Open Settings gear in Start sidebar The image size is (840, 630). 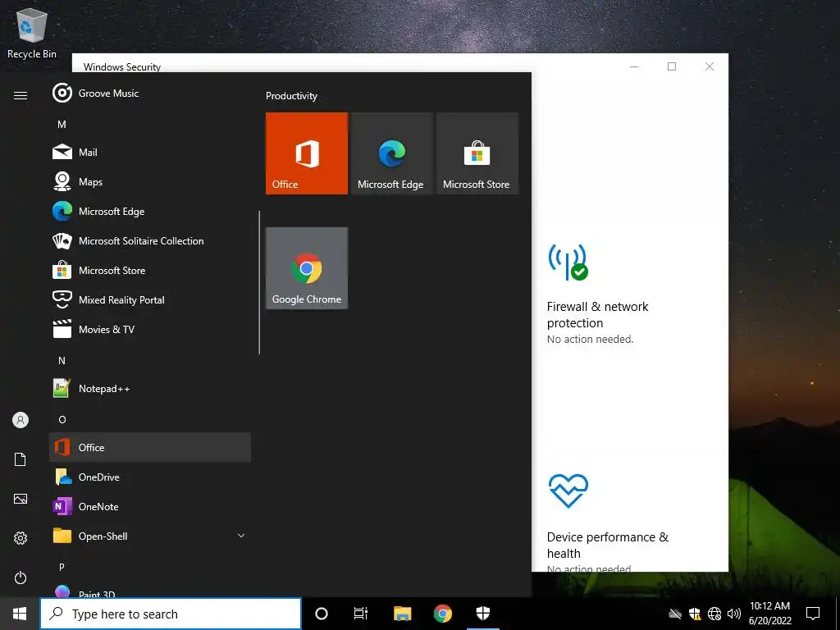coord(21,538)
